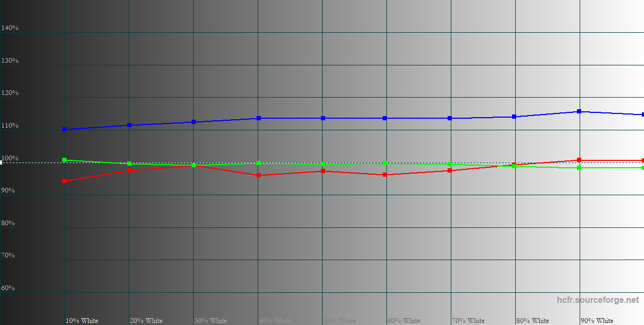This screenshot has width=644, height=325.
Task: Select the "90% White" axis label
Action: [x=597, y=321]
